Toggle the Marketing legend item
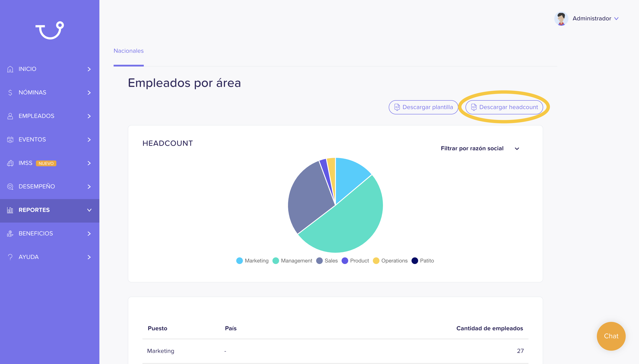Viewport: 639px width, 364px height. click(252, 260)
